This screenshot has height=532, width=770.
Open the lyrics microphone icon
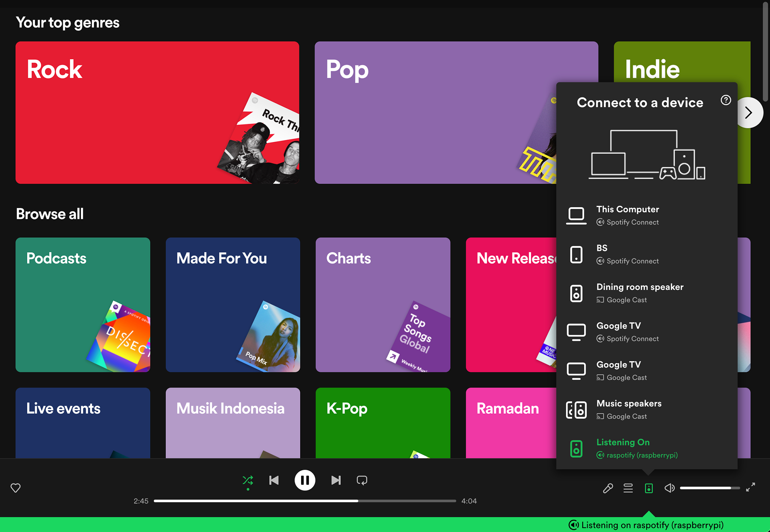point(608,488)
